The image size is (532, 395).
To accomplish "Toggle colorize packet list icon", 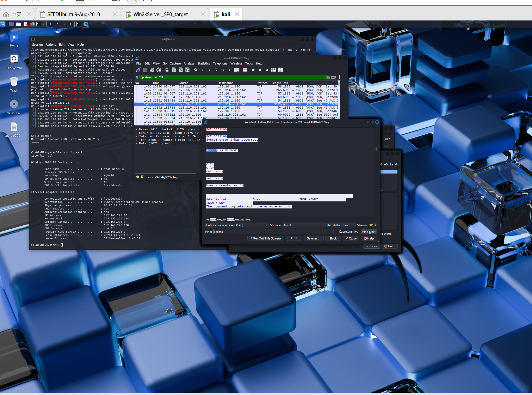I will tap(245, 70).
